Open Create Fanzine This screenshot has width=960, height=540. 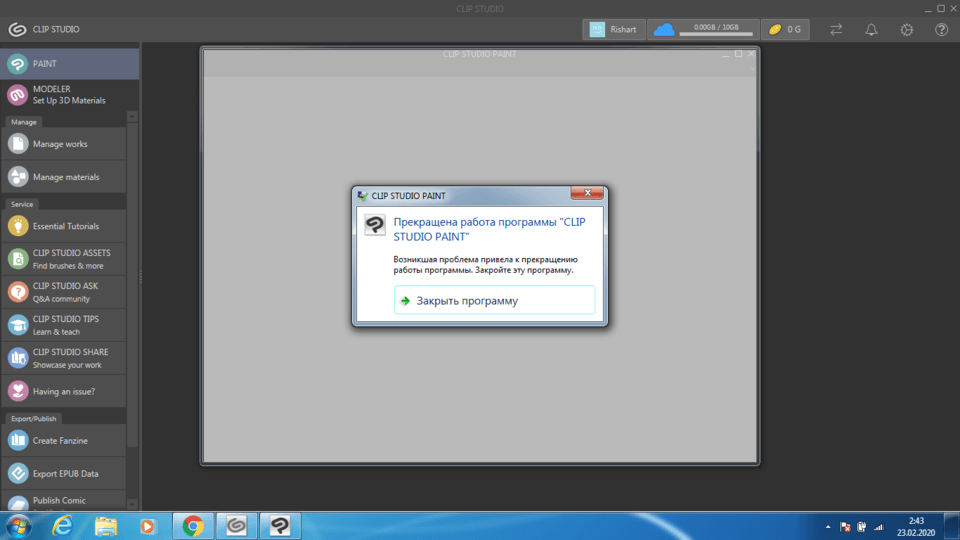click(64, 440)
